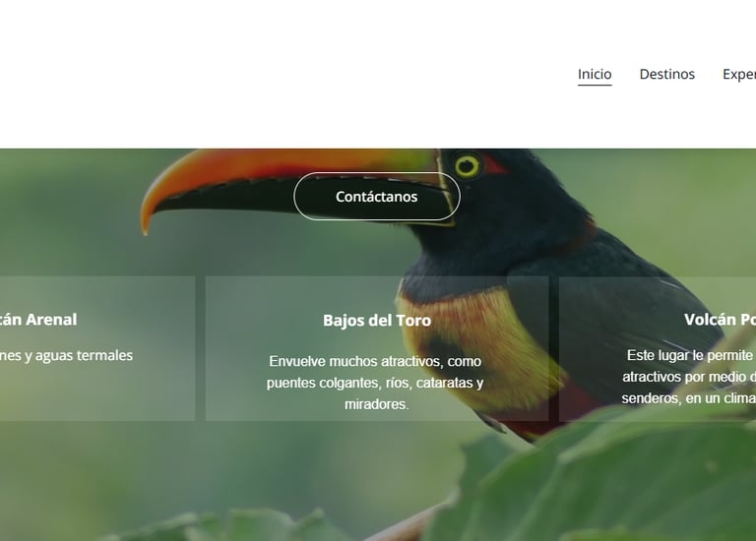The height and width of the screenshot is (541, 756).
Task: Open the Inicio menu item
Action: coord(595,74)
